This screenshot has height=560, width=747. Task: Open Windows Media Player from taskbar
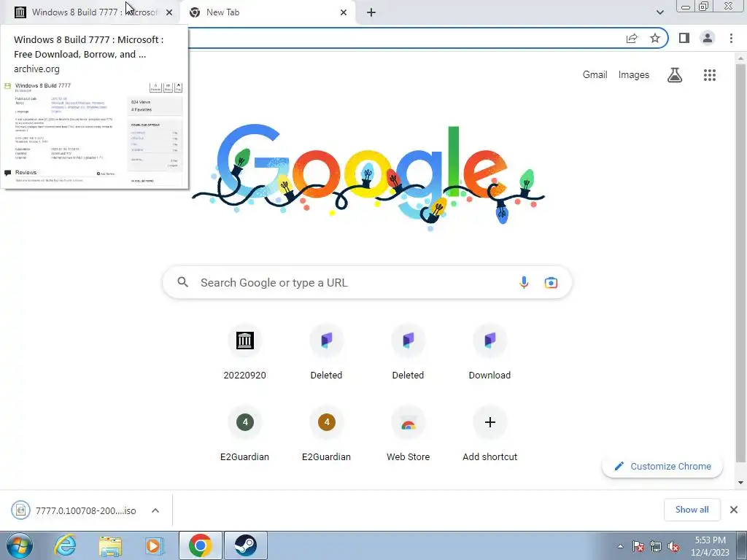(x=153, y=545)
